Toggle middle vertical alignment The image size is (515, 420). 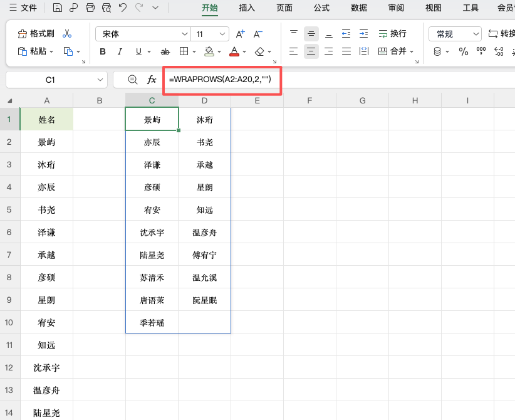311,33
